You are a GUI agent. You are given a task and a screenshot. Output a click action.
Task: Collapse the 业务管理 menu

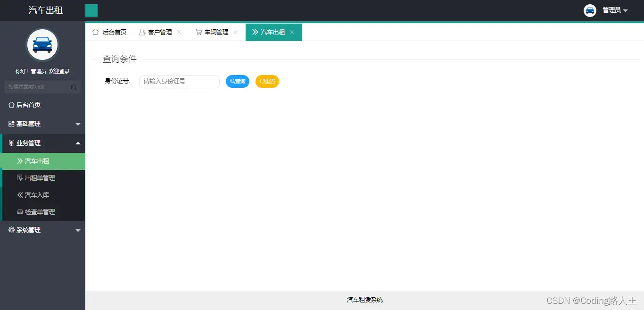(42, 143)
